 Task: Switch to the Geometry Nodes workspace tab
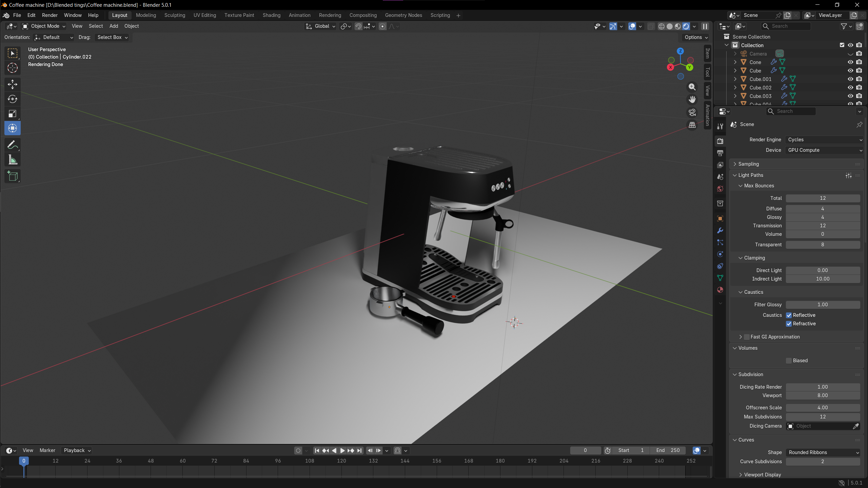[x=403, y=15]
